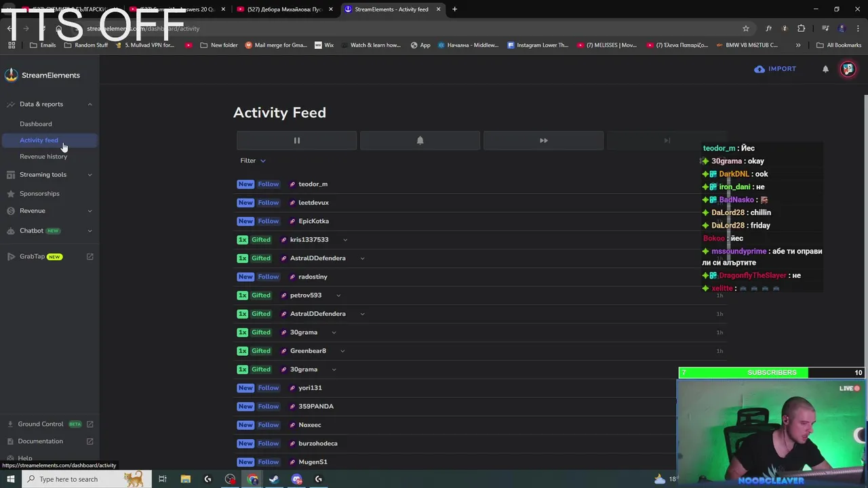Switch to StreamElements Activity feed browser tab
The image size is (868, 488).
pos(392,9)
